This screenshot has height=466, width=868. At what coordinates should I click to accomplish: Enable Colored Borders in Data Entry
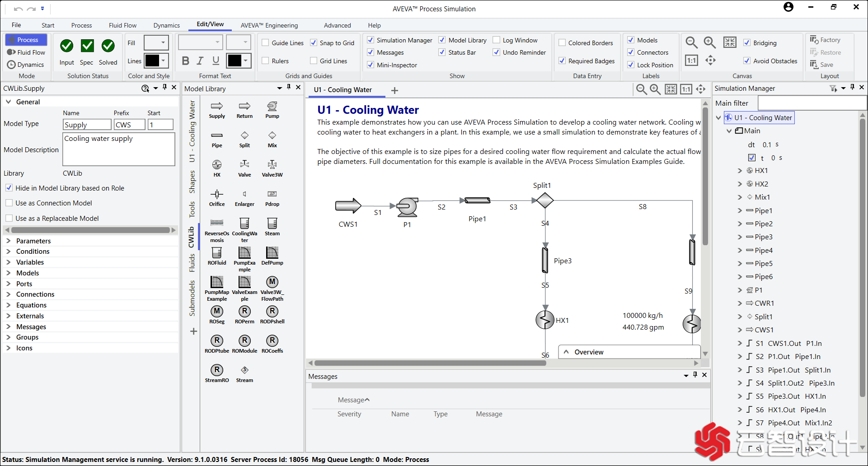(562, 42)
